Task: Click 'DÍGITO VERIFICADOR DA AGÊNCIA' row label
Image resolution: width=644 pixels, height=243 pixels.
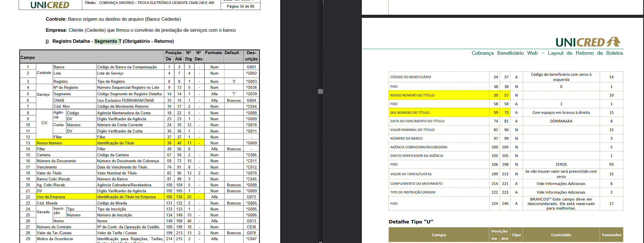Action: [417, 156]
